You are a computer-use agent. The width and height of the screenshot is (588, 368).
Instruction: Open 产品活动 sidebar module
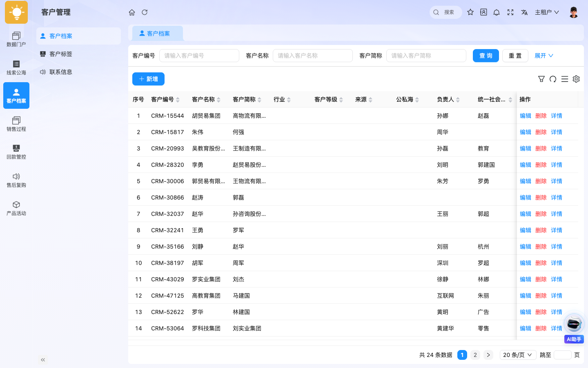(x=16, y=208)
